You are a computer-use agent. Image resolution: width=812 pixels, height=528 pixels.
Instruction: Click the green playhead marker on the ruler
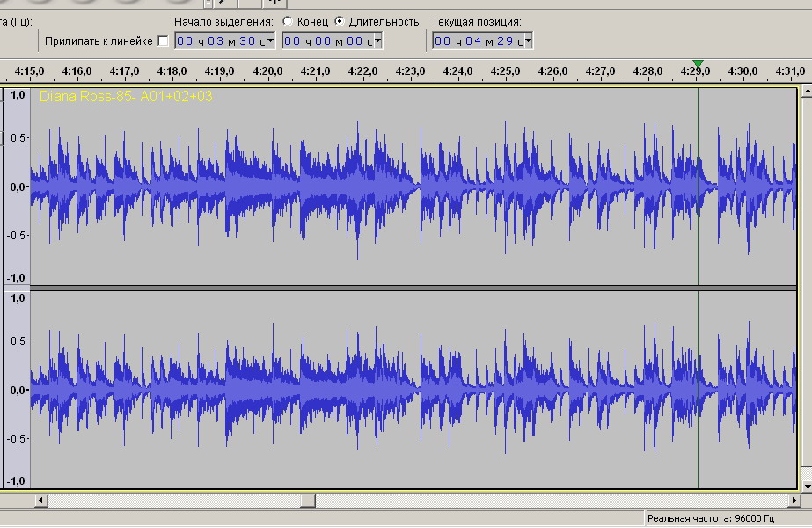(x=698, y=63)
